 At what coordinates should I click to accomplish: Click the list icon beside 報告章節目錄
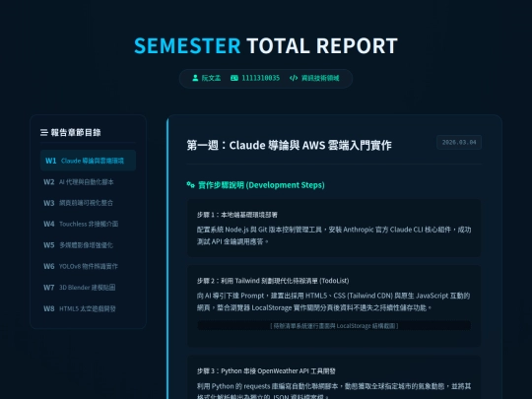point(44,132)
